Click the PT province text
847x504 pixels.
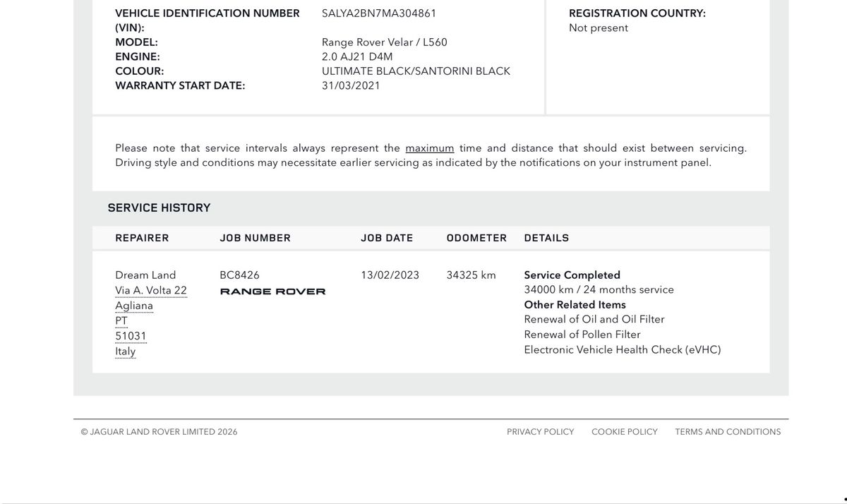pyautogui.click(x=121, y=320)
